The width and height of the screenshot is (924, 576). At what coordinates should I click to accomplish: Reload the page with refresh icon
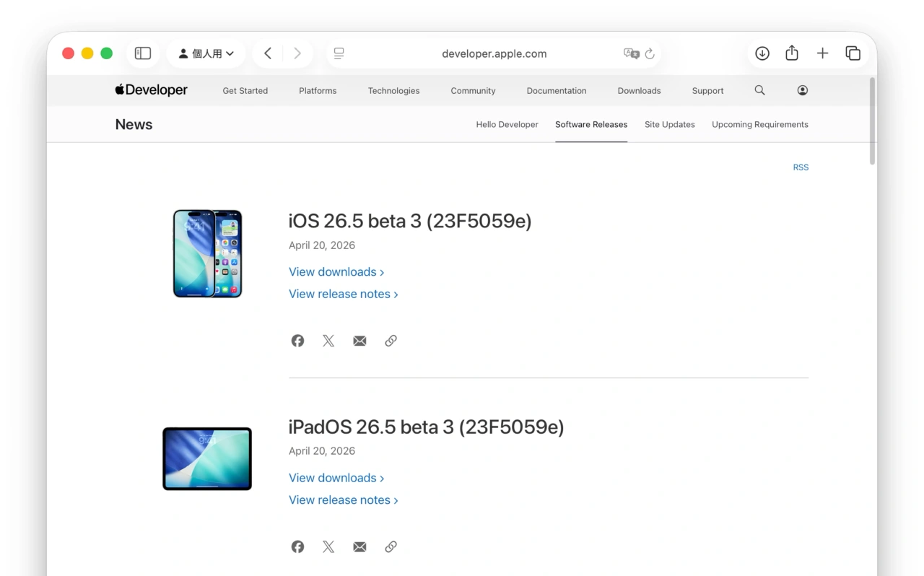tap(650, 53)
